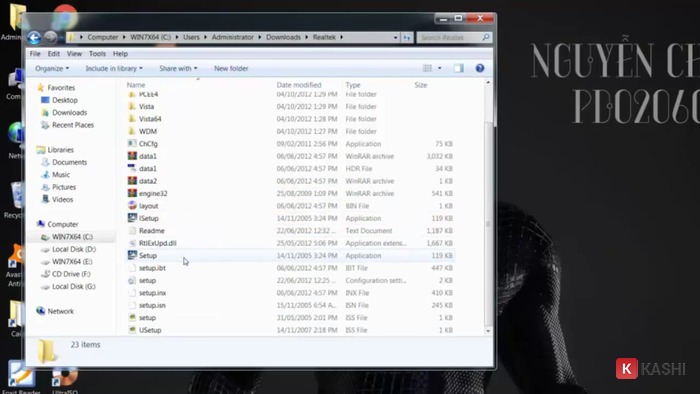This screenshot has height=394, width=700.
Task: Expand the breadcrumb arrow after Realtek
Action: [x=342, y=37]
